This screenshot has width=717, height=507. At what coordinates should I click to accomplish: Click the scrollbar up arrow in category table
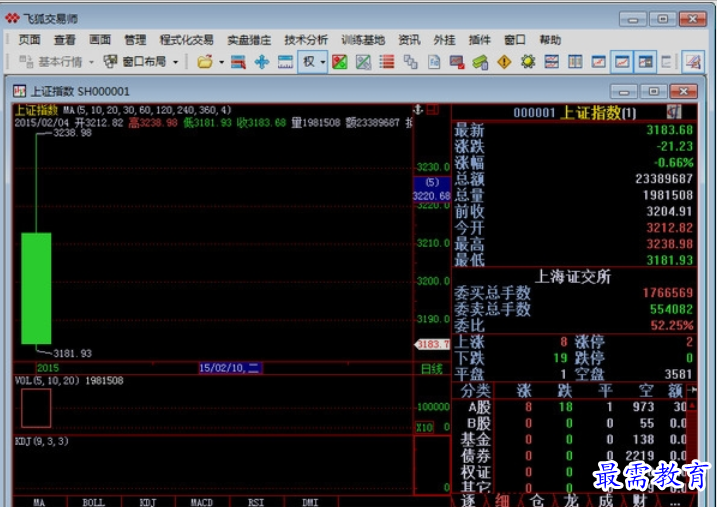(692, 406)
